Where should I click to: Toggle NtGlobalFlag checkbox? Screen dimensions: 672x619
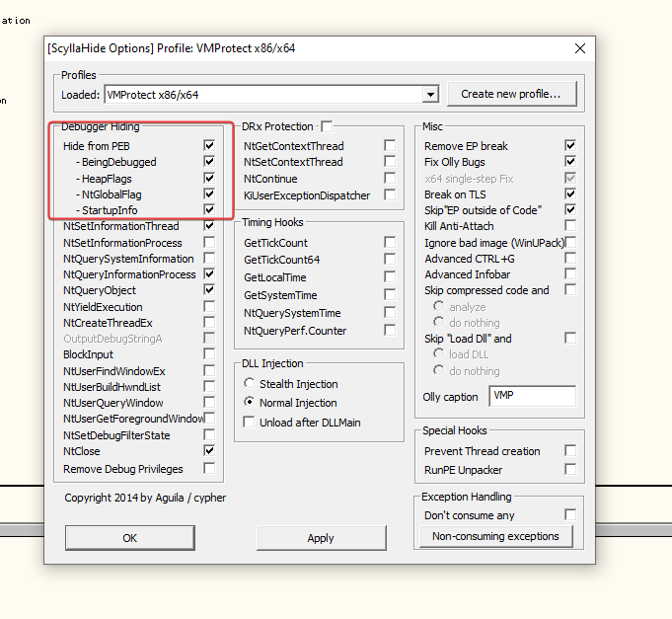coord(209,193)
